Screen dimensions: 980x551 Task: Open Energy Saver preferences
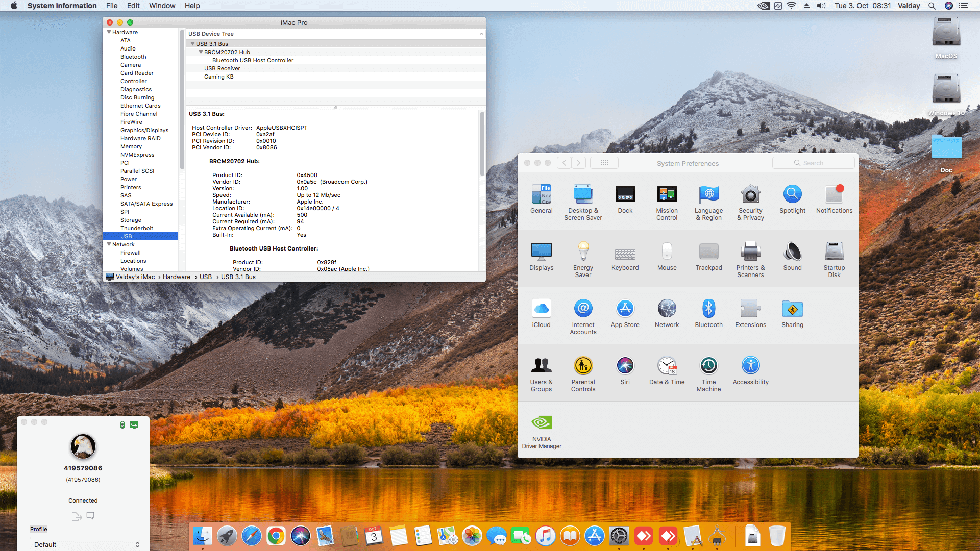[x=583, y=260]
